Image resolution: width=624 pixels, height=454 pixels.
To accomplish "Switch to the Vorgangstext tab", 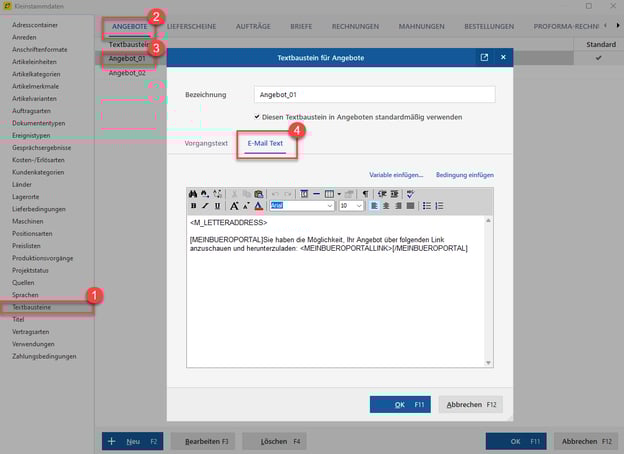I will 207,143.
